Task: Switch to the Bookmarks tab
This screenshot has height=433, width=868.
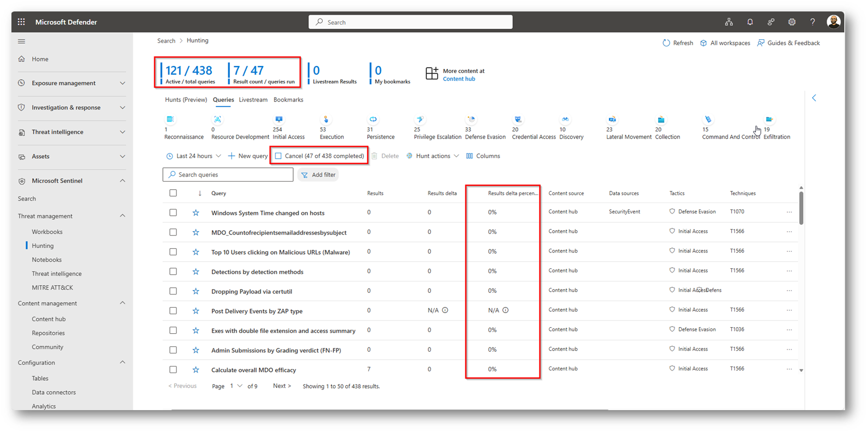Action: [288, 100]
